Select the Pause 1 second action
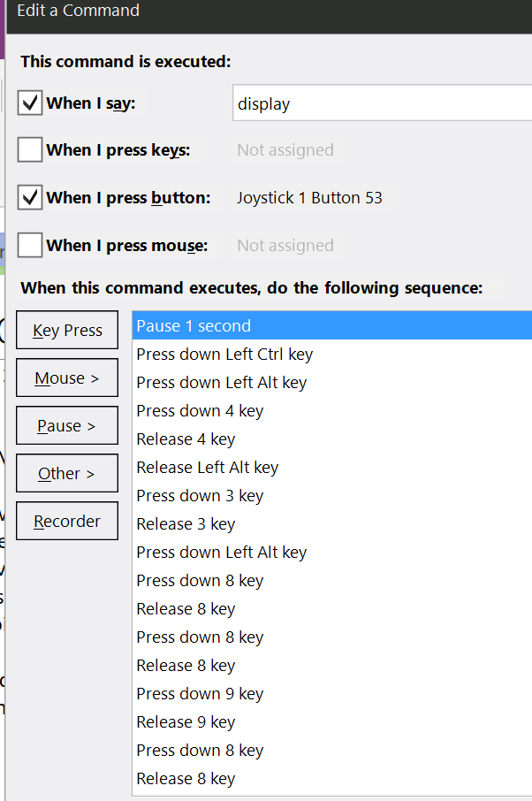 coord(332,325)
